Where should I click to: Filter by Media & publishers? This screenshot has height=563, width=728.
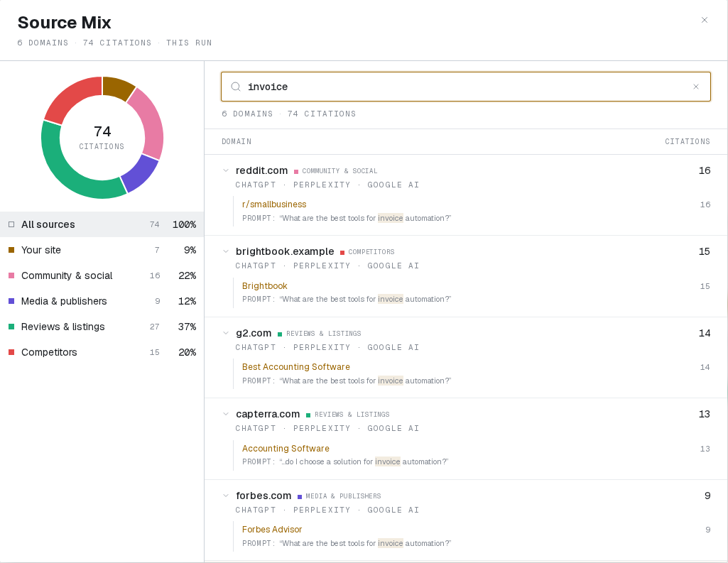(x=102, y=301)
